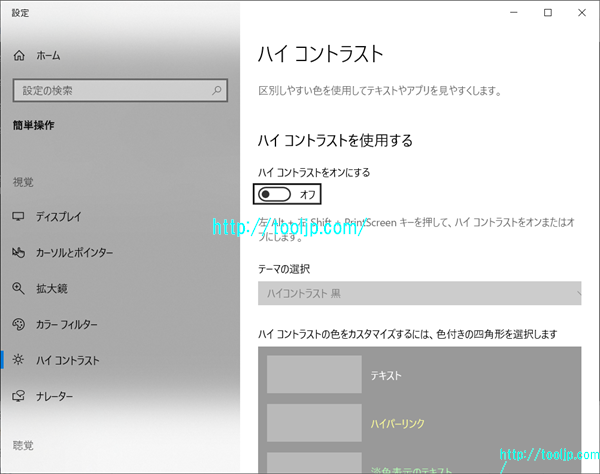
Task: Turn on the ハイ コントラスト toggle
Action: click(x=275, y=194)
